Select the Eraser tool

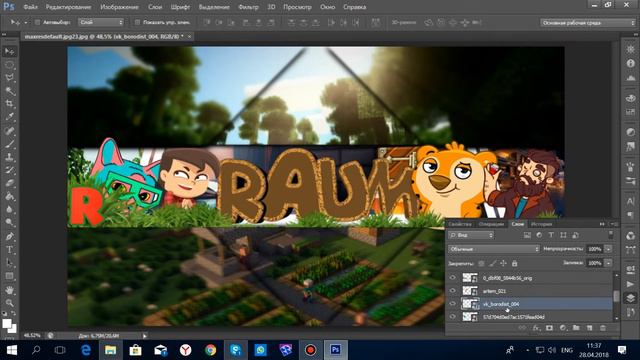(x=9, y=183)
